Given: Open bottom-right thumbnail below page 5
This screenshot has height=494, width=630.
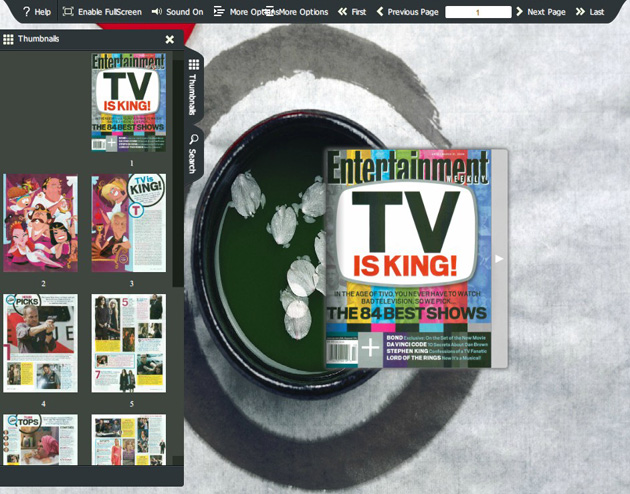Looking at the screenshot, I should (129, 440).
